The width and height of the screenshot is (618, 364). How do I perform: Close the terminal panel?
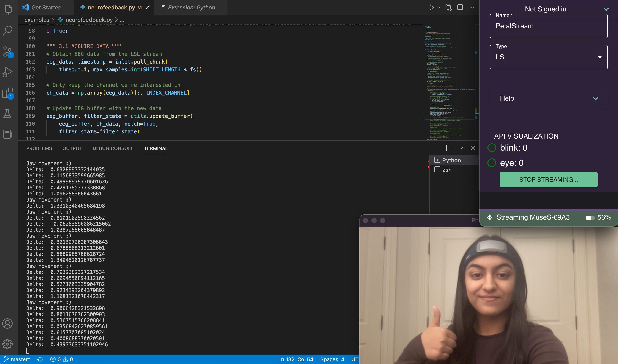pos(473,148)
